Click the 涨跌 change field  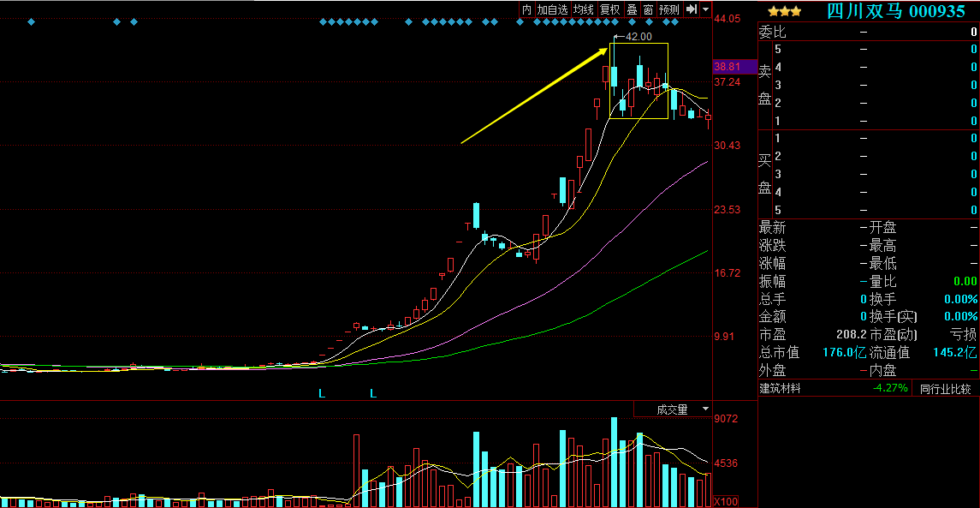[813, 245]
